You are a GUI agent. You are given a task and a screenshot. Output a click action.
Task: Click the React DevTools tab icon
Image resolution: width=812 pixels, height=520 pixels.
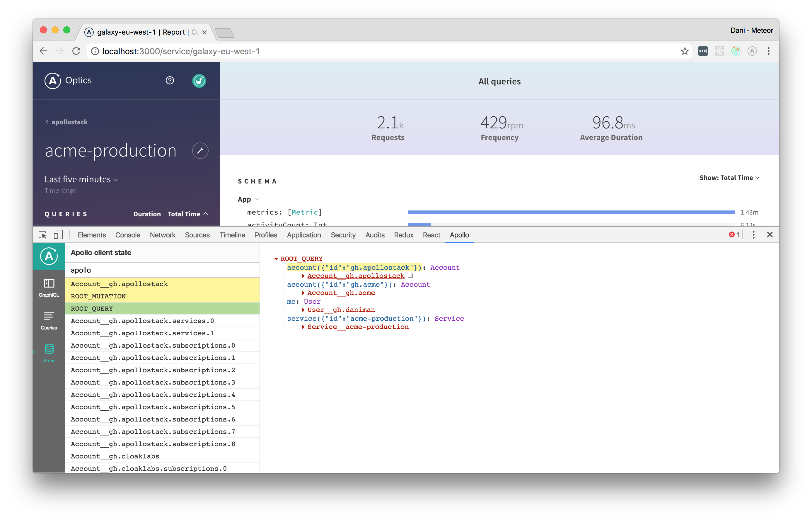[x=431, y=234]
